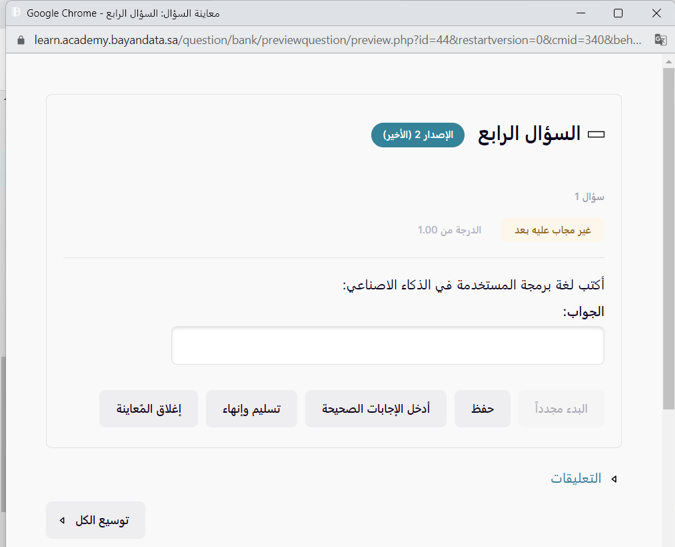Click the lock icon for site information
Screen dimensions: 675x547
point(19,40)
